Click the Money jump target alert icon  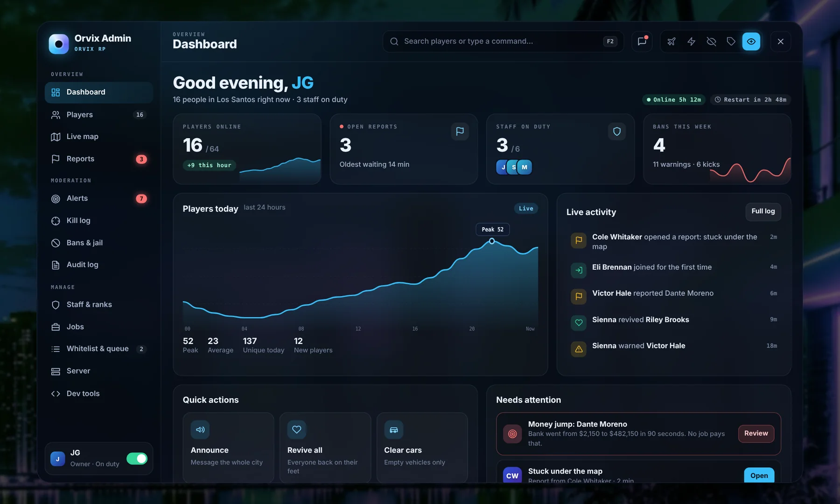point(512,434)
